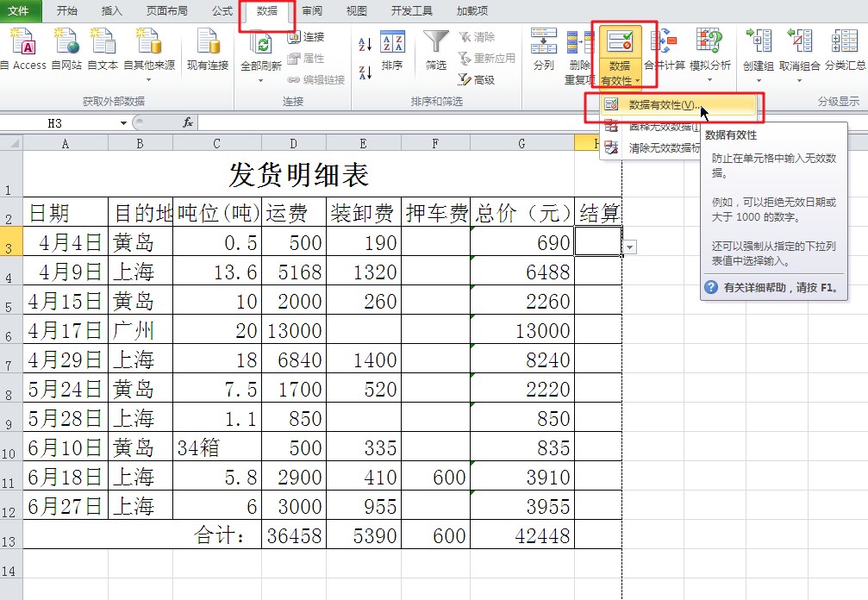Select column D header
This screenshot has height=600, width=868.
click(x=293, y=143)
